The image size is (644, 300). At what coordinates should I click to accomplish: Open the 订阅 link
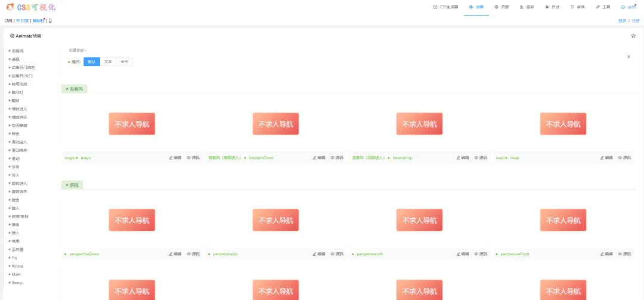point(8,20)
